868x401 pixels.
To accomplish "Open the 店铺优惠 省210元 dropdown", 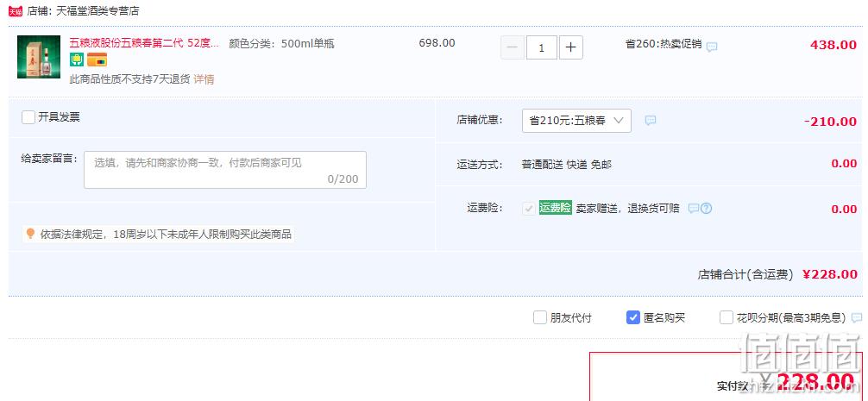I will point(576,121).
